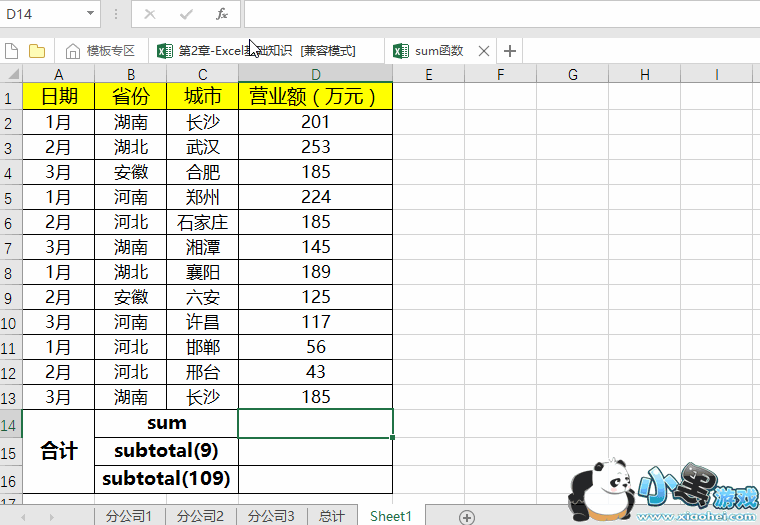Open the Name Box dropdown arrow
This screenshot has width=760, height=525.
[90, 13]
